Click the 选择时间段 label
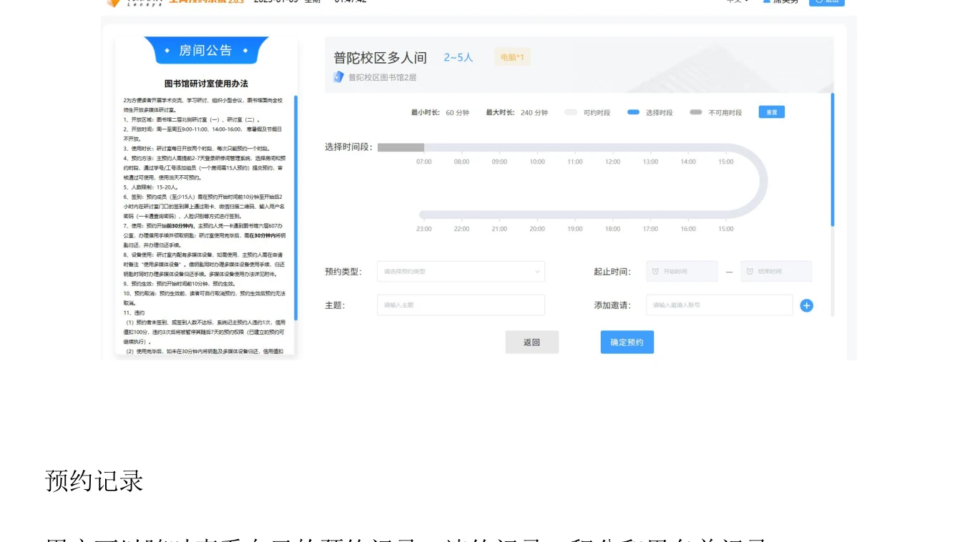 (x=348, y=147)
